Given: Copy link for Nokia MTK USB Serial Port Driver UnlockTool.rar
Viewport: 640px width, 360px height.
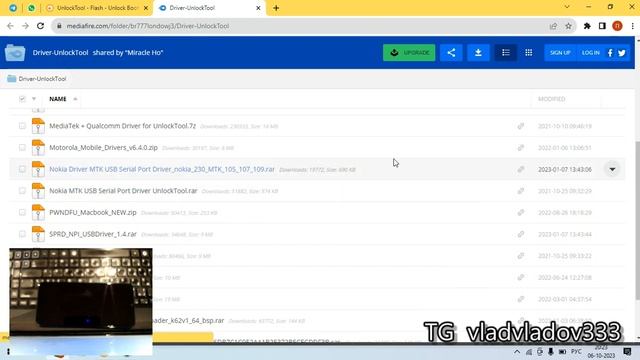Looking at the screenshot, I should pos(520,191).
